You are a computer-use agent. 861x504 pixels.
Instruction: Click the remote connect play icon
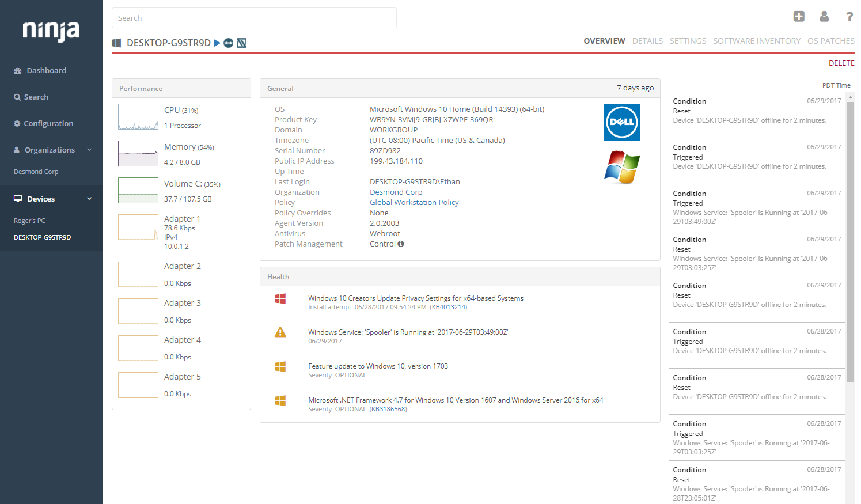click(217, 43)
